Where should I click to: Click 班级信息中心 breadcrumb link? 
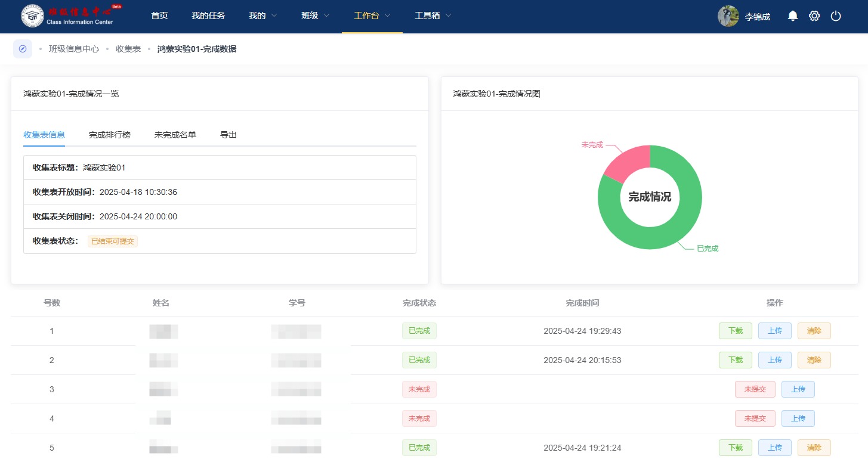pos(74,49)
